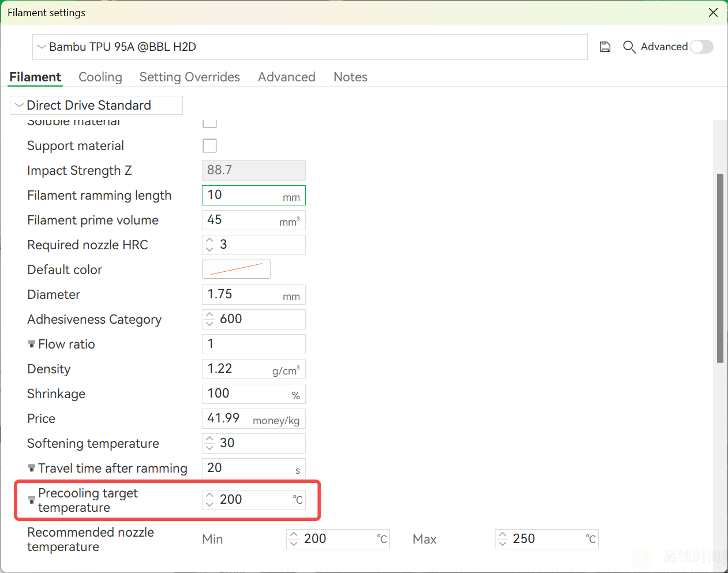This screenshot has width=728, height=573.
Task: Decrease Softening temperature value
Action: [209, 448]
